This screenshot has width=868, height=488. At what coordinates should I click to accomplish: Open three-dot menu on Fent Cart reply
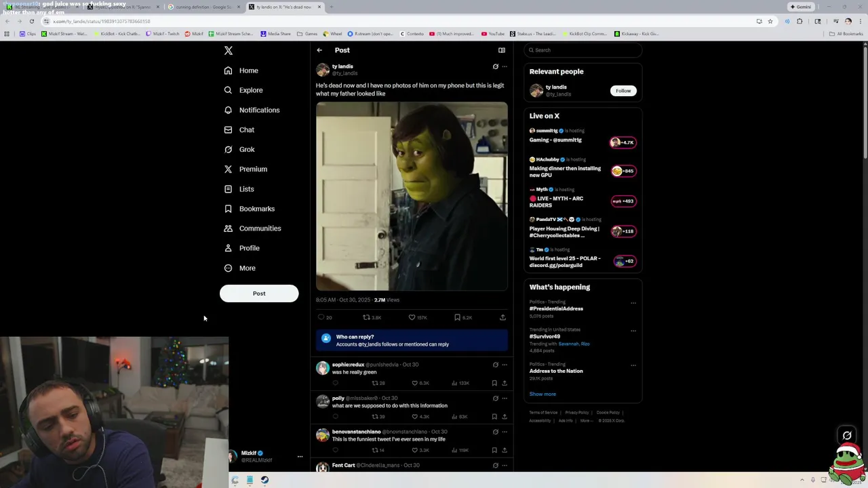pos(505,466)
